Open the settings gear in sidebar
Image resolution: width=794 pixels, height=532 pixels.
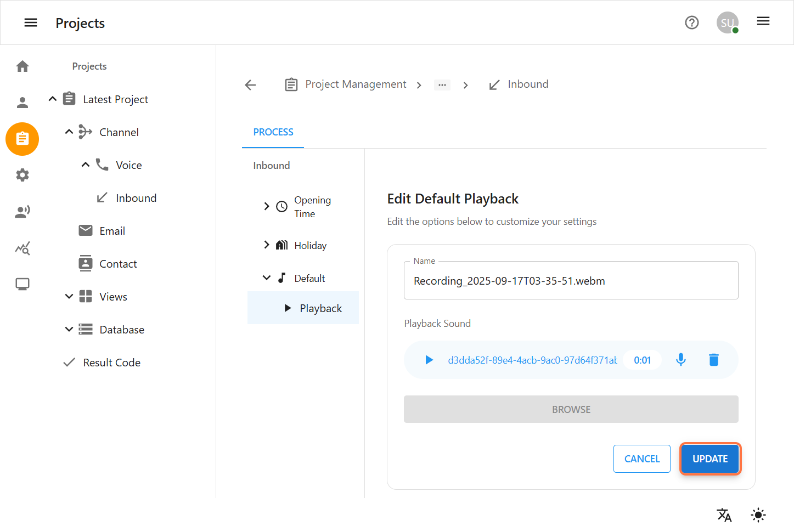[22, 175]
